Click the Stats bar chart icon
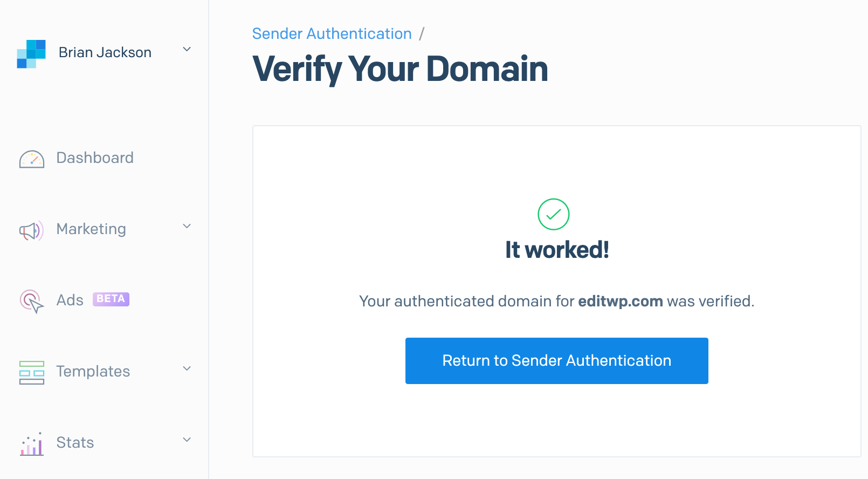Viewport: 868px width, 479px height. [31, 444]
